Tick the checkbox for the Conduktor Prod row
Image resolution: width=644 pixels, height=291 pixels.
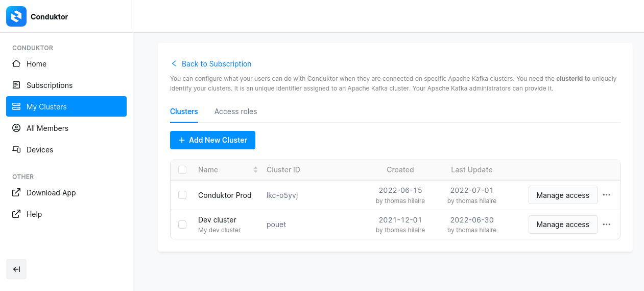pyautogui.click(x=182, y=195)
